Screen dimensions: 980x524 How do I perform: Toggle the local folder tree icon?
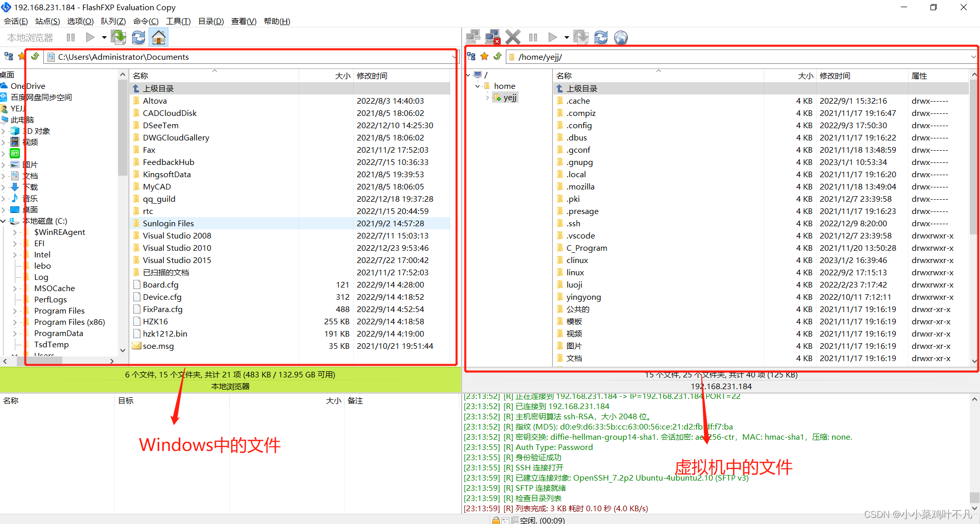(9, 56)
